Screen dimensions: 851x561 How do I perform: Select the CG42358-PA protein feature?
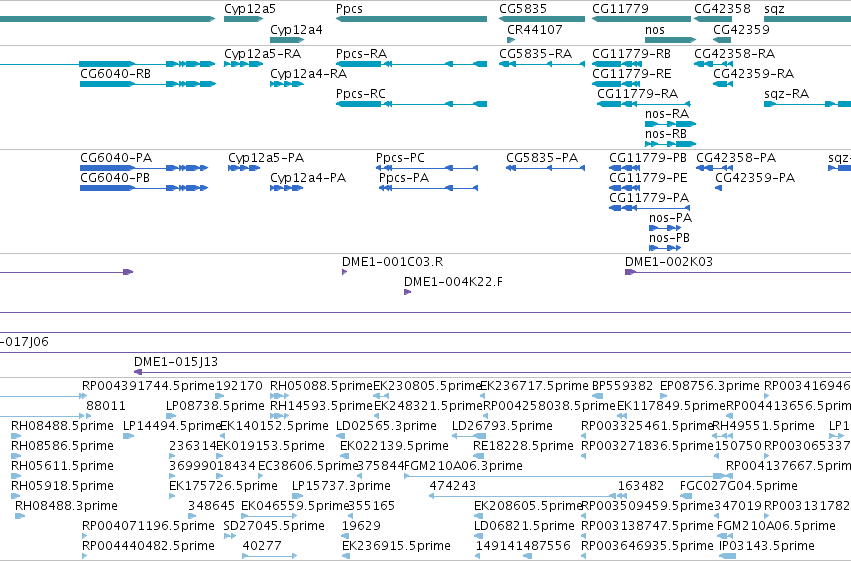(x=714, y=168)
